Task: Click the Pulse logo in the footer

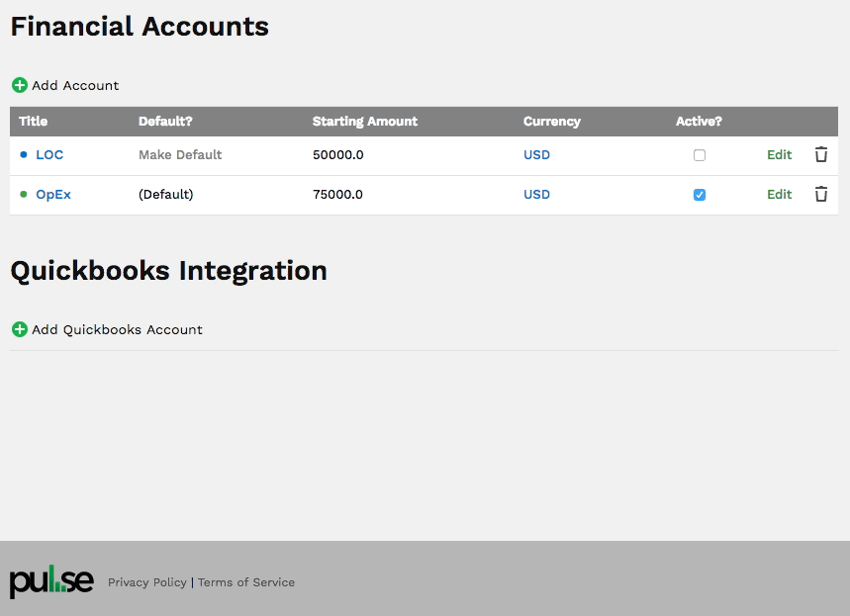Action: [x=51, y=581]
